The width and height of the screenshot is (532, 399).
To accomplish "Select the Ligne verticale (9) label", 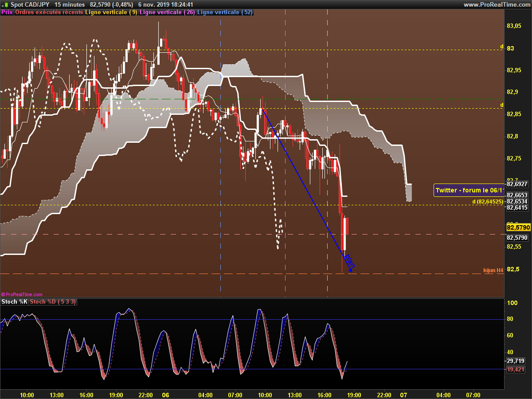I will tap(111, 12).
